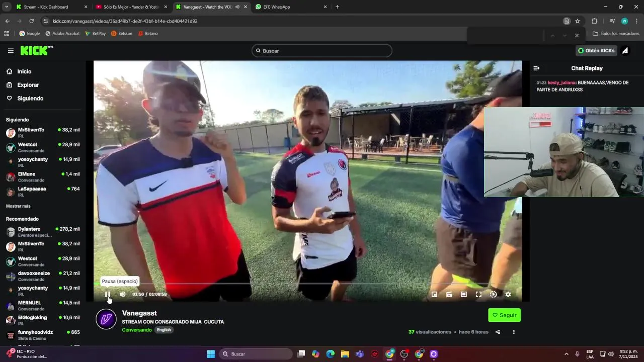Open LaSapaaaaa channel in sidebar
This screenshot has height=362, width=644.
point(43,192)
